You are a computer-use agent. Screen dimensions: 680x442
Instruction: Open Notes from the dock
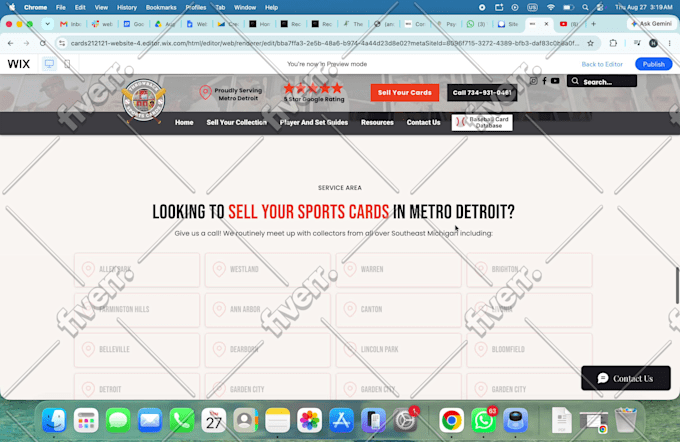coord(278,420)
